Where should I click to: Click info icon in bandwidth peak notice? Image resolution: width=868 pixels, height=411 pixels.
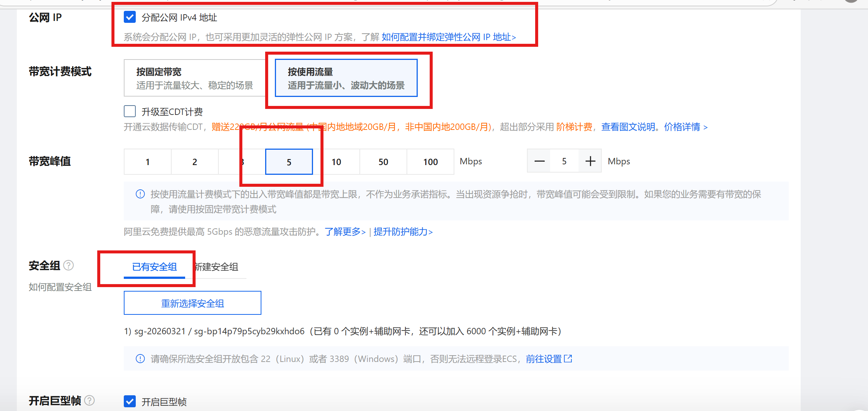coord(140,194)
